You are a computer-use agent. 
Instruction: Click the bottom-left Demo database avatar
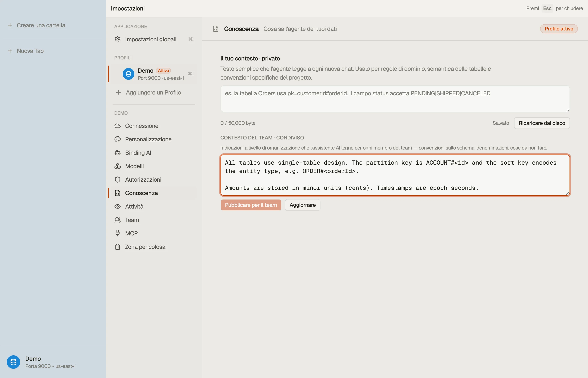[13, 362]
